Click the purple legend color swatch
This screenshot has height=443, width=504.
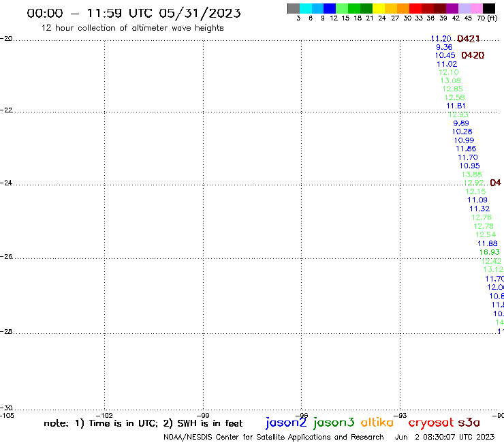pyautogui.click(x=452, y=8)
